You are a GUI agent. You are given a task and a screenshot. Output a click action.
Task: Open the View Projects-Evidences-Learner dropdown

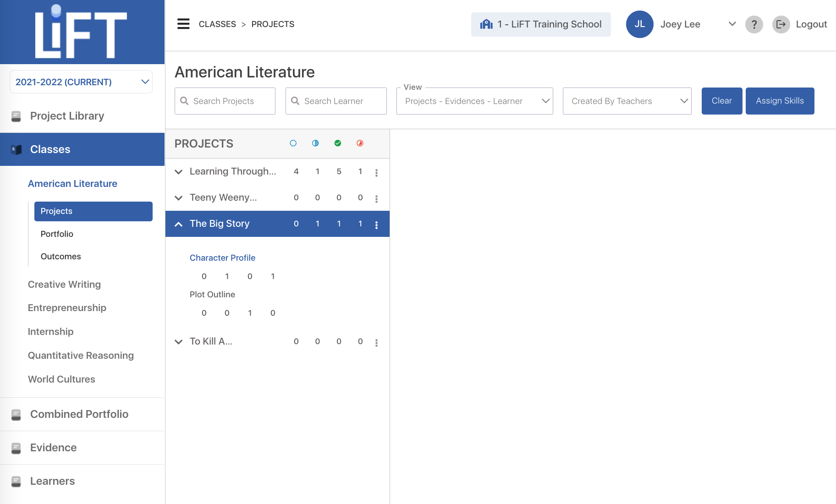point(474,101)
